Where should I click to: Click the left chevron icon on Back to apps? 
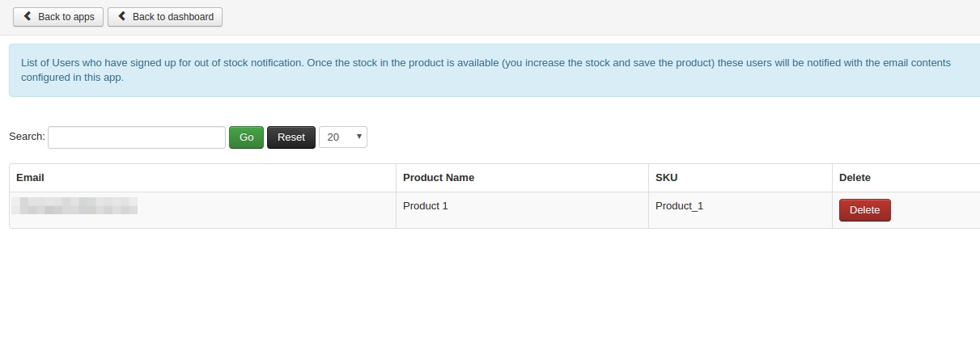(x=28, y=17)
